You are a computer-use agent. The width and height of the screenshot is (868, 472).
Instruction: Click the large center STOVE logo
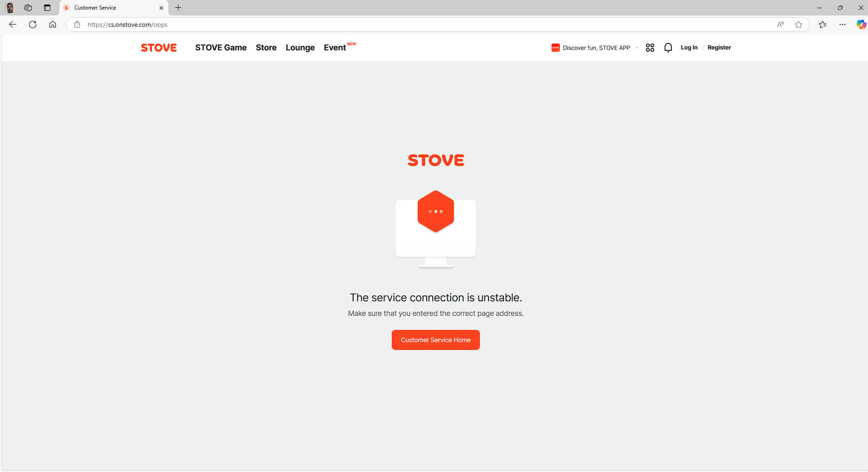[x=436, y=160]
